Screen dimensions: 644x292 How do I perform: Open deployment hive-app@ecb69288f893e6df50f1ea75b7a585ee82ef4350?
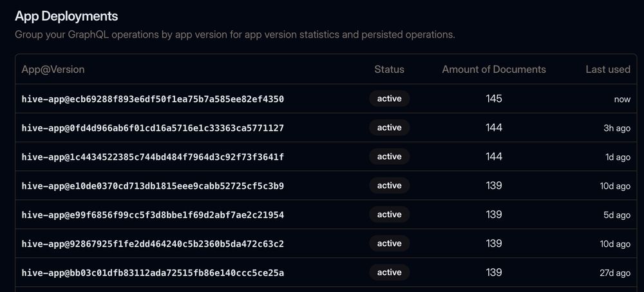(153, 99)
